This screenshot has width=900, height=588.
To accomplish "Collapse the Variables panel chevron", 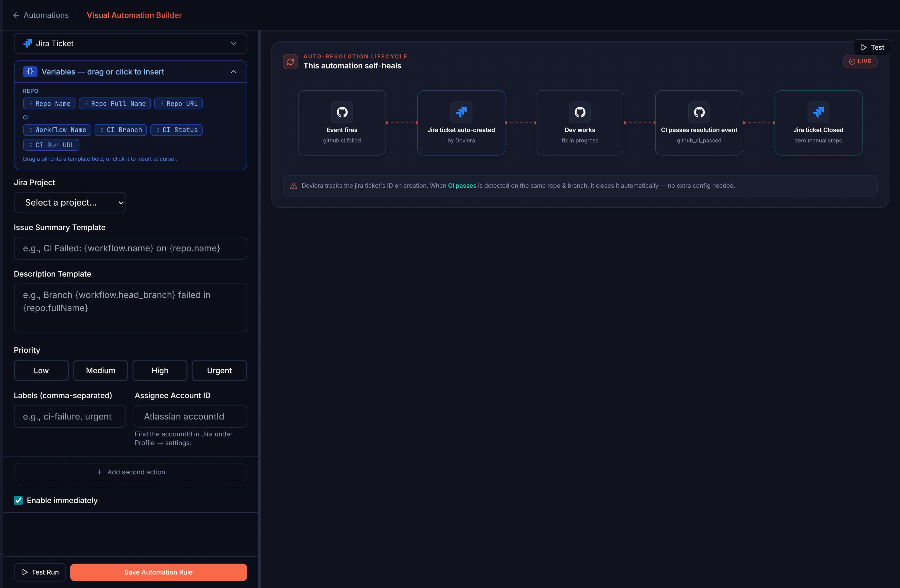I will click(x=234, y=71).
